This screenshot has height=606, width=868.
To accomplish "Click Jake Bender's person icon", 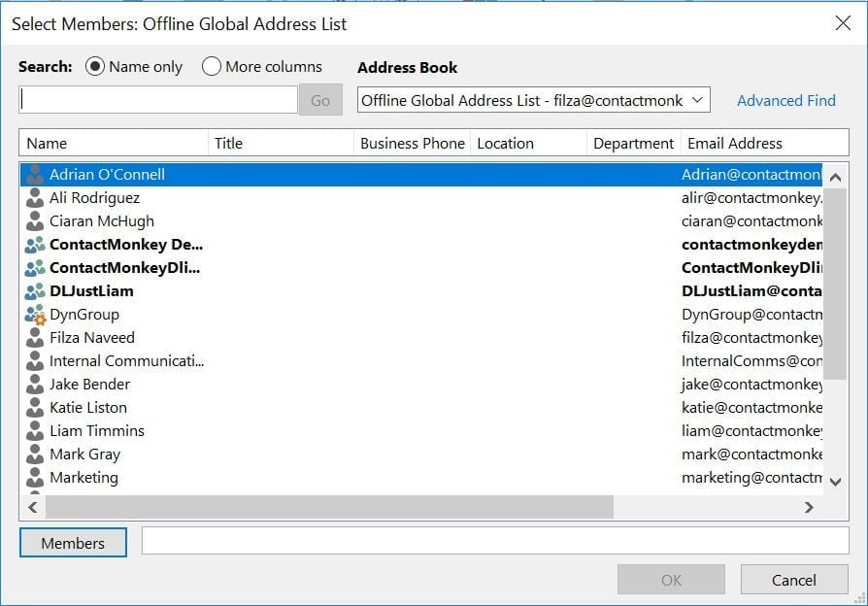I will coord(35,385).
